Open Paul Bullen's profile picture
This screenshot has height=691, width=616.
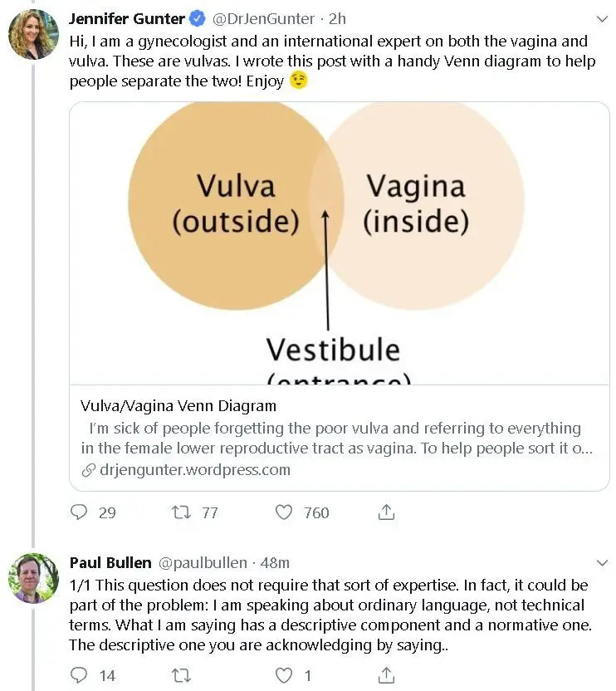pyautogui.click(x=33, y=578)
